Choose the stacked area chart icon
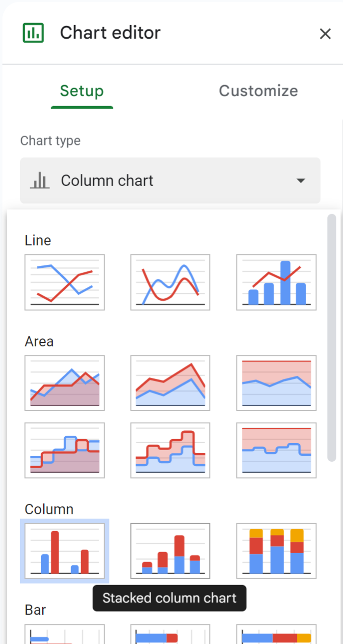Viewport: 343px width, 644px height. click(170, 383)
